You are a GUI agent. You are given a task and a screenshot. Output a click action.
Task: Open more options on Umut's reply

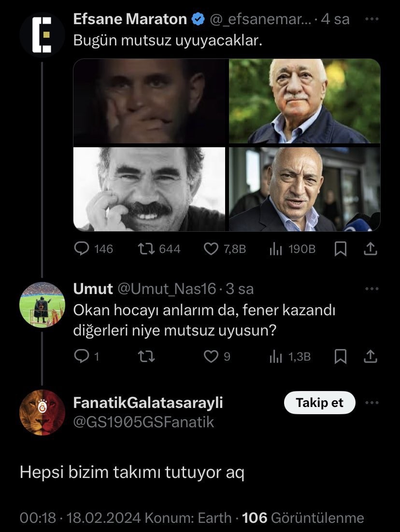tap(371, 289)
